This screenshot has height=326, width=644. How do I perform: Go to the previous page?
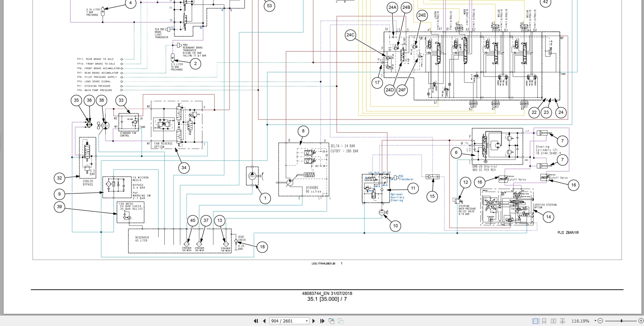(264, 321)
